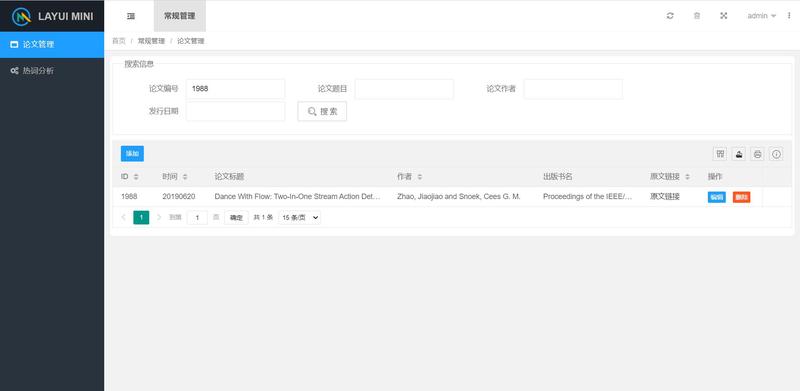Click the previous page arrow

[x=123, y=217]
